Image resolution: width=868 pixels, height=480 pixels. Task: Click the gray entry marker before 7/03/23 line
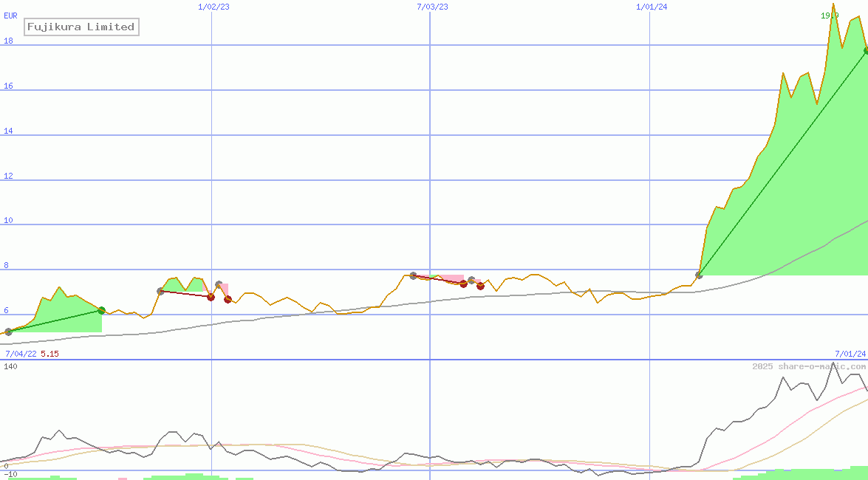[x=413, y=275]
